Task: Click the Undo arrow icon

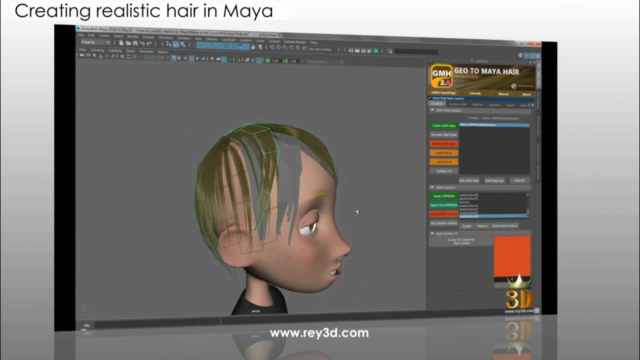Action: [142, 43]
